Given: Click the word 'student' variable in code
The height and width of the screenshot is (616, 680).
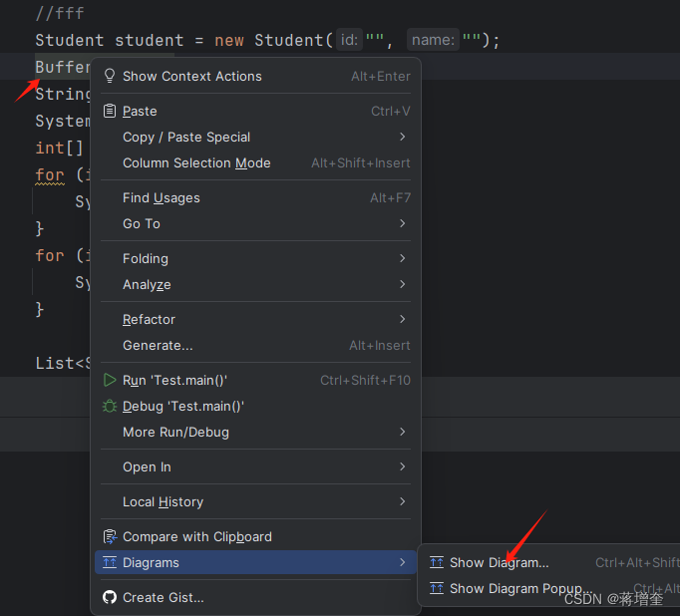Looking at the screenshot, I should (x=150, y=40).
